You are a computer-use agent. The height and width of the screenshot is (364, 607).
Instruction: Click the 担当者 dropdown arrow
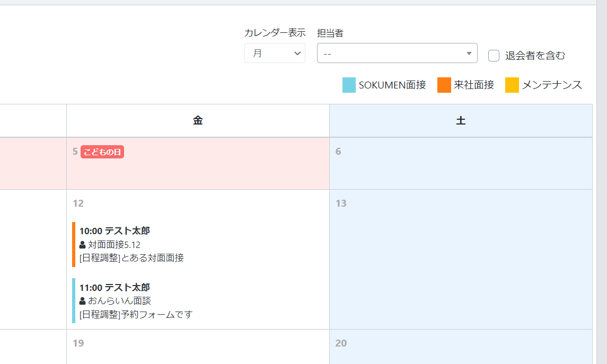[469, 54]
